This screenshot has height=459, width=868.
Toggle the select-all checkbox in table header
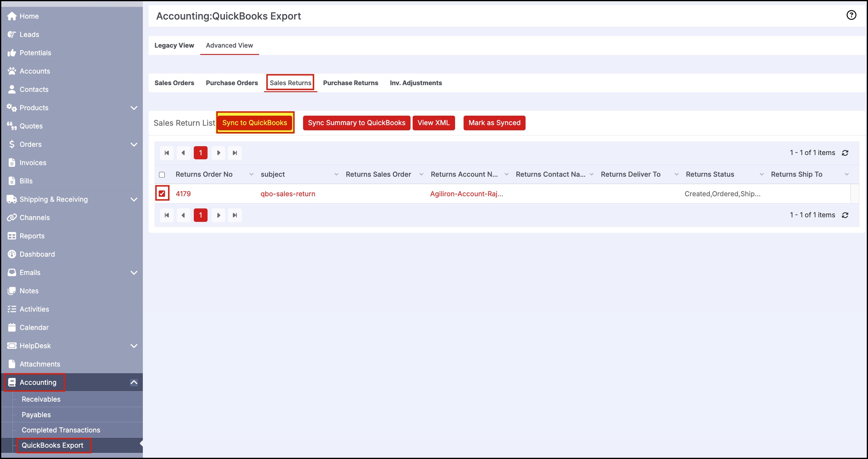click(x=162, y=175)
